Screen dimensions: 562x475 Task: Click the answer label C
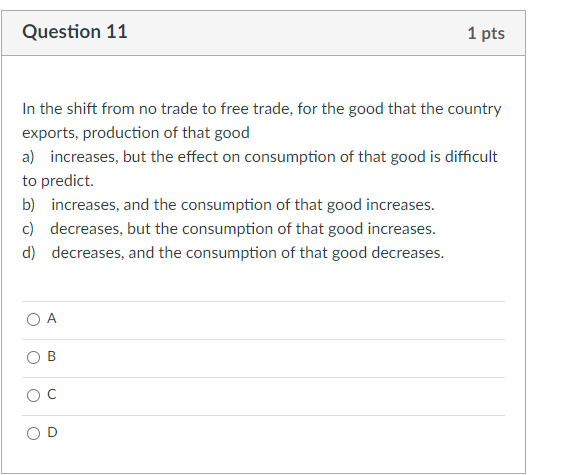[x=52, y=394]
